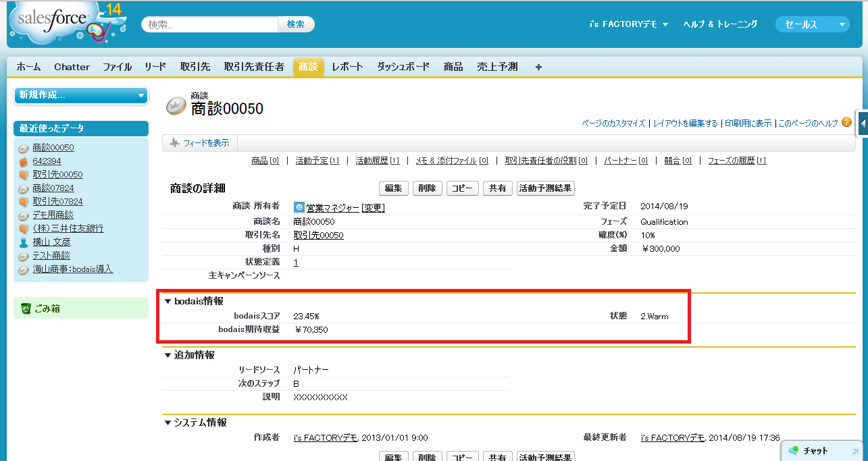The width and height of the screenshot is (868, 461).
Task: Click the icon beside 642394 in recent items
Action: pyautogui.click(x=24, y=161)
